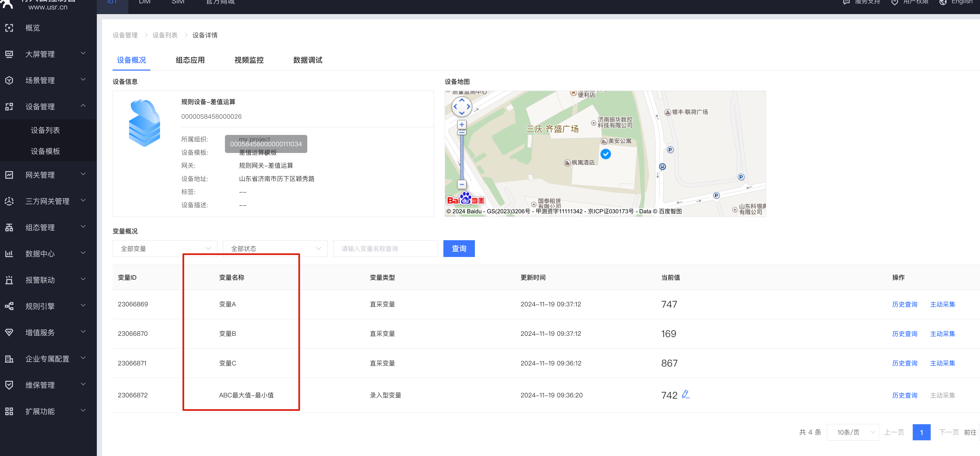Click the 场景管理 cube icon
This screenshot has width=980, height=456.
point(9,80)
